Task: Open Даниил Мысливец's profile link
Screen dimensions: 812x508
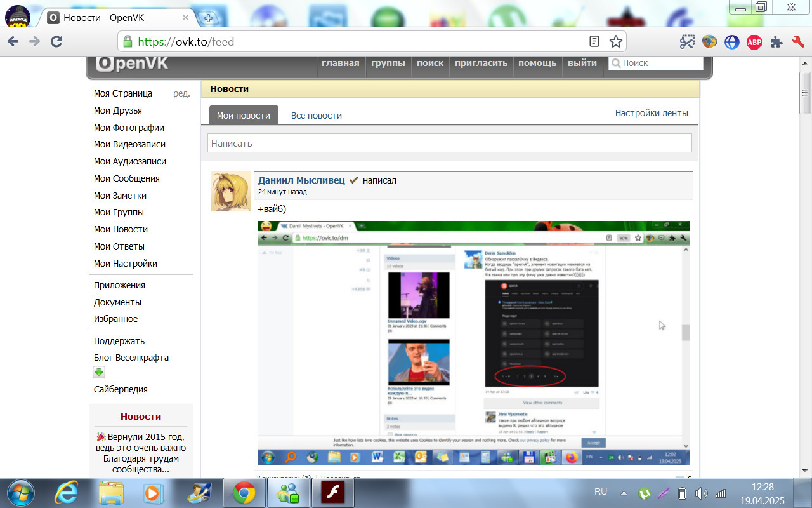Action: [301, 180]
